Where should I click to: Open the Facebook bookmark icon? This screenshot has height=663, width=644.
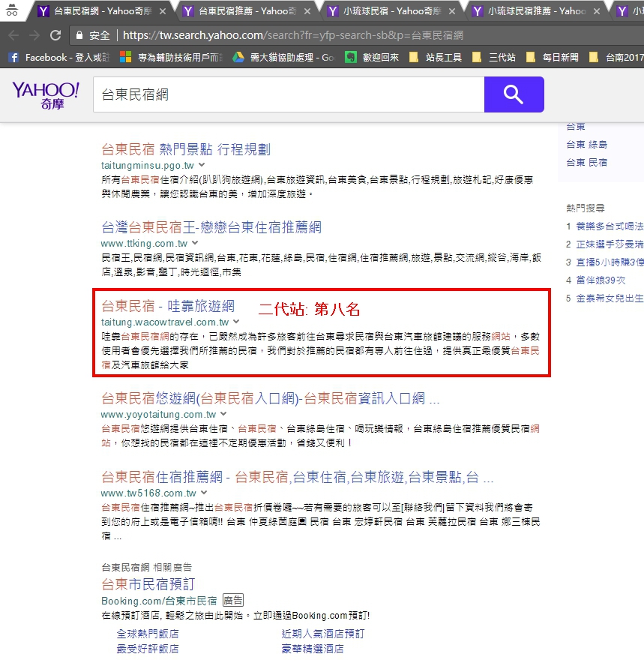coord(13,58)
